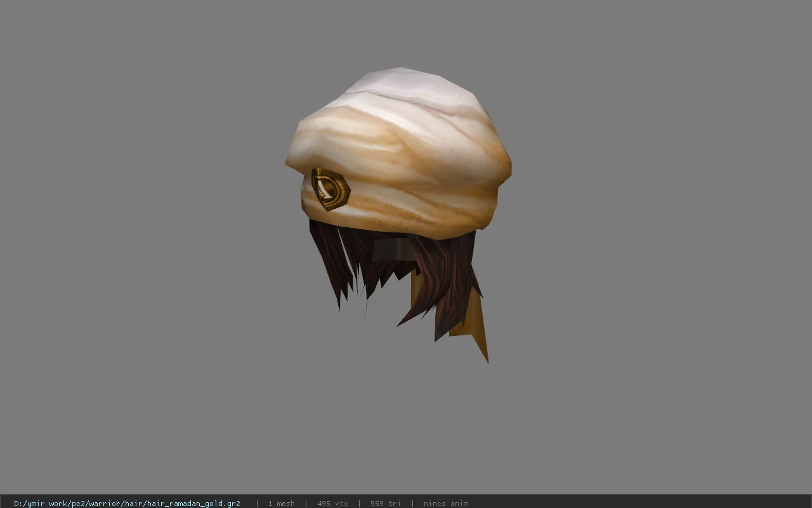
Task: Click the "nincs anim" animation status label
Action: tap(446, 504)
